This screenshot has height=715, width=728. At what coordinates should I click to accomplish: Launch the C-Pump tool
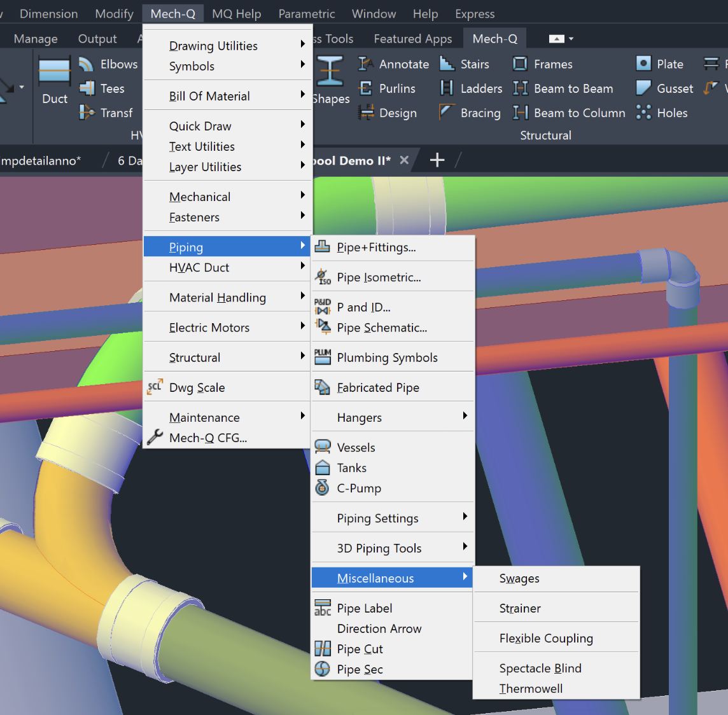[356, 488]
